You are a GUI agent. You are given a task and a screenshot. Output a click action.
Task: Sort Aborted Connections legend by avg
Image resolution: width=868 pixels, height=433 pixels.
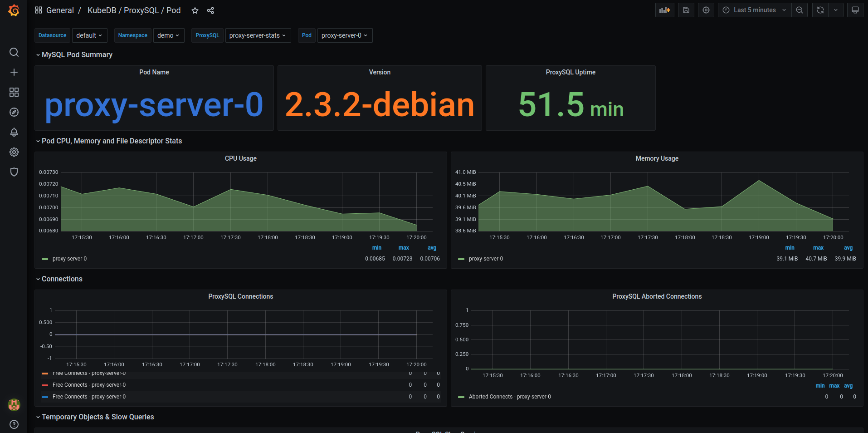click(x=848, y=386)
